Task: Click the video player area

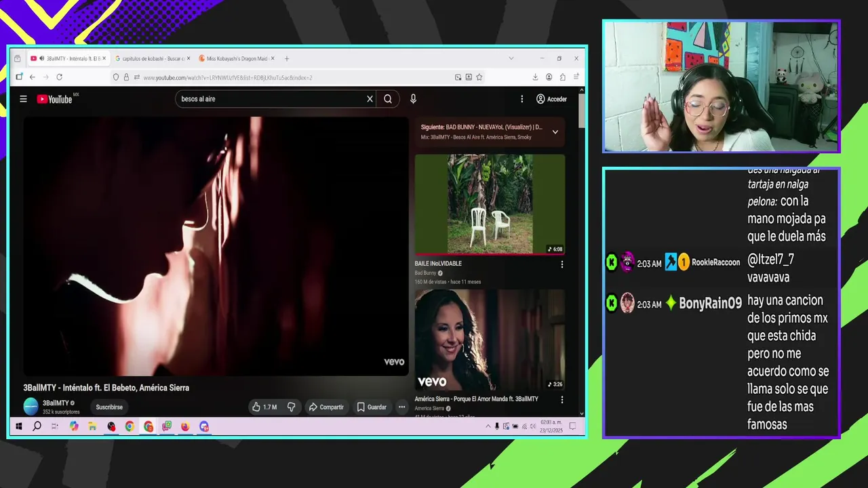Action: coord(216,246)
